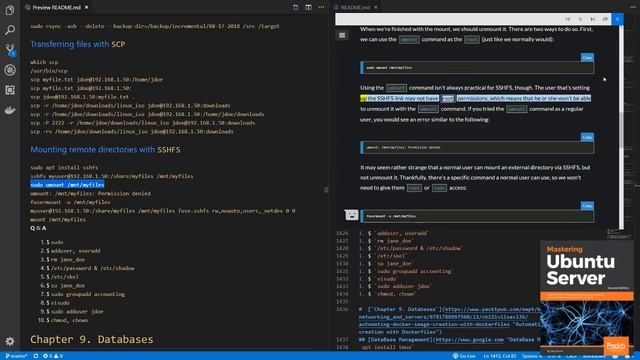Screen dimensions: 640x360
Task: Click the skip-to-previous control in the white overlay bar
Action: tap(568, 19)
